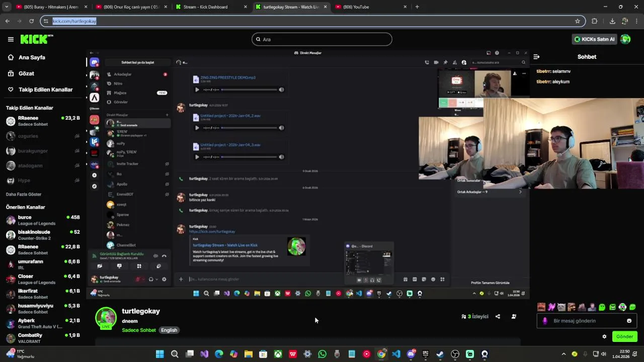Viewport: 644px width, 362px height.
Task: Open recommended channel umurafann
Action: [43, 264]
